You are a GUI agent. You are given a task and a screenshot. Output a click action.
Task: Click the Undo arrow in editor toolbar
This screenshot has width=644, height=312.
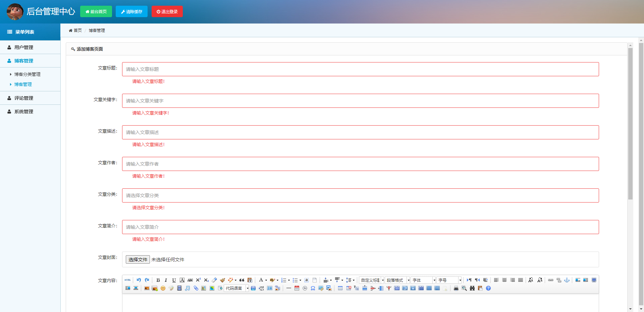point(139,280)
